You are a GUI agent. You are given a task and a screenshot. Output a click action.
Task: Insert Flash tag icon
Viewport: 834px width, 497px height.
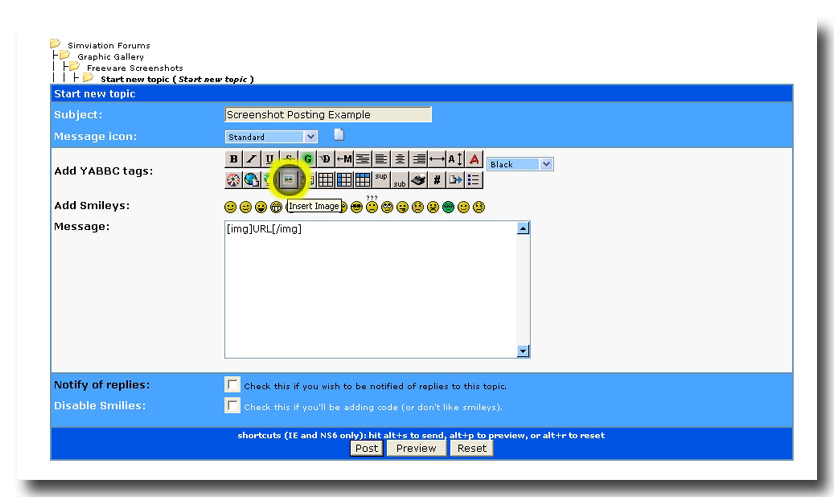(233, 180)
